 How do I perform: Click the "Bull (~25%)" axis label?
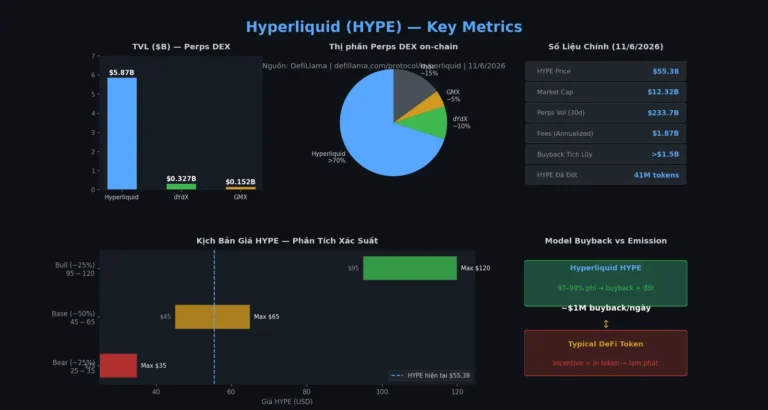pos(75,265)
